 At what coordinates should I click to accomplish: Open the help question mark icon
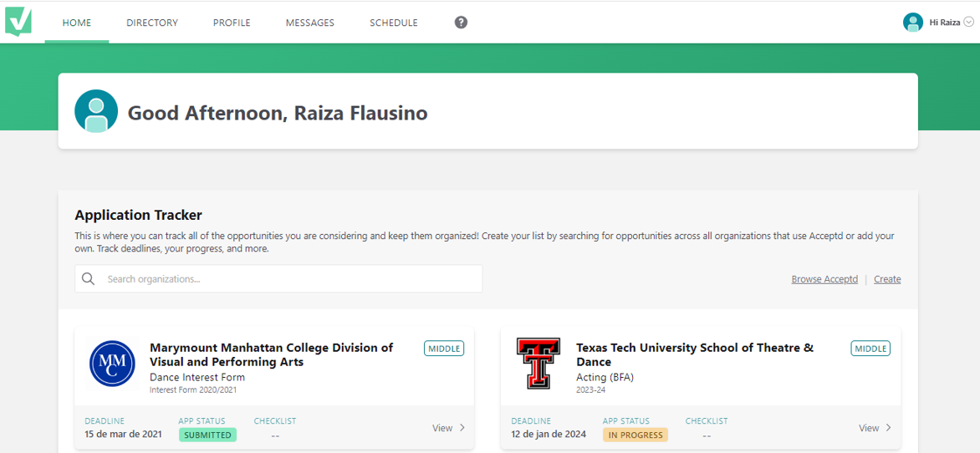[461, 23]
